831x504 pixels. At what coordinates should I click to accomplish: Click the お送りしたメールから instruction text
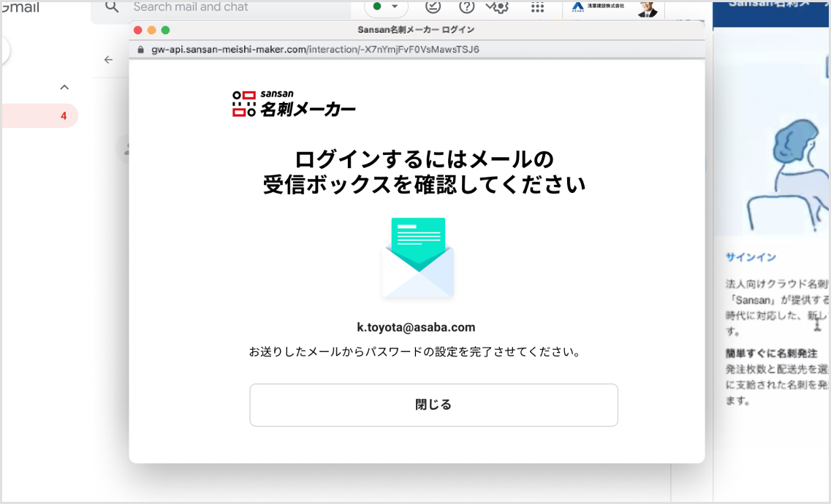pyautogui.click(x=415, y=352)
